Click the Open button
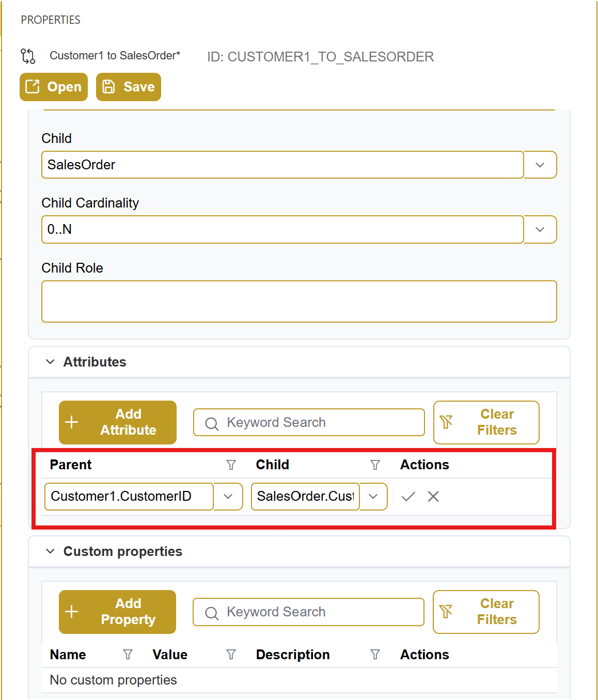Viewport: 598px width, 700px height. coord(54,87)
